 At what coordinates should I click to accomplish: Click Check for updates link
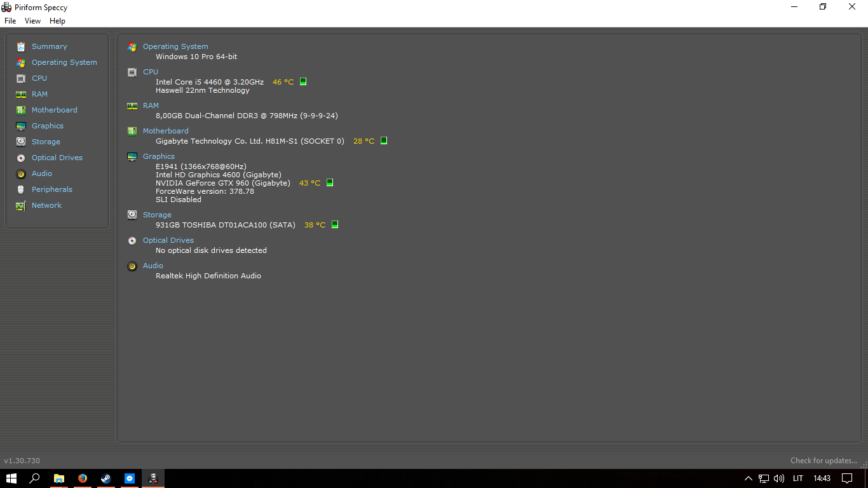[824, 461]
